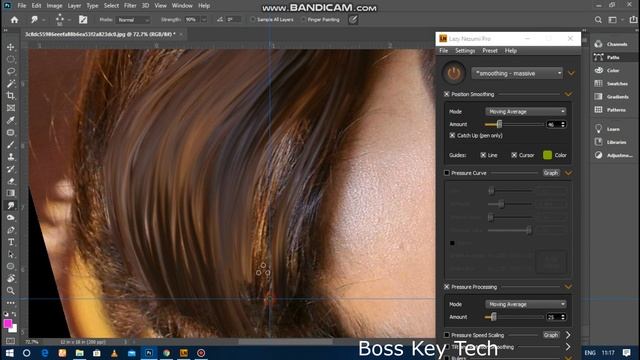Select the Frame tool
Screen dimensions: 640x360
point(11,108)
